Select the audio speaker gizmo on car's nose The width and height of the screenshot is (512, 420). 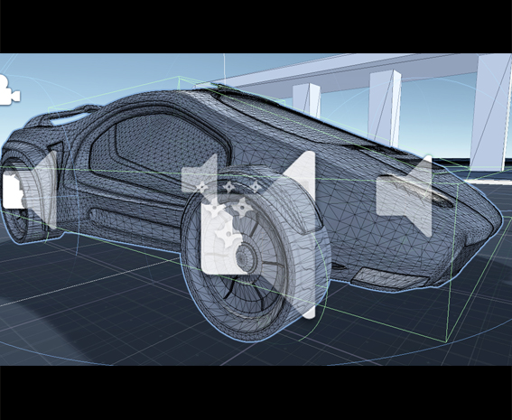tap(405, 196)
